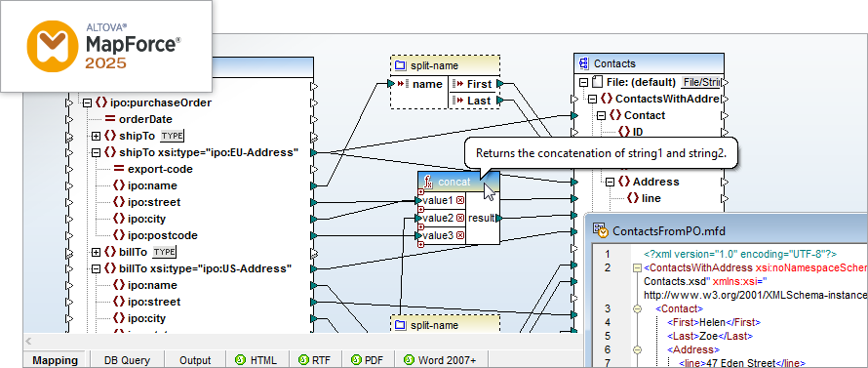This screenshot has height=368, width=868.
Task: Click the Last output connector of split-name
Action: click(499, 101)
